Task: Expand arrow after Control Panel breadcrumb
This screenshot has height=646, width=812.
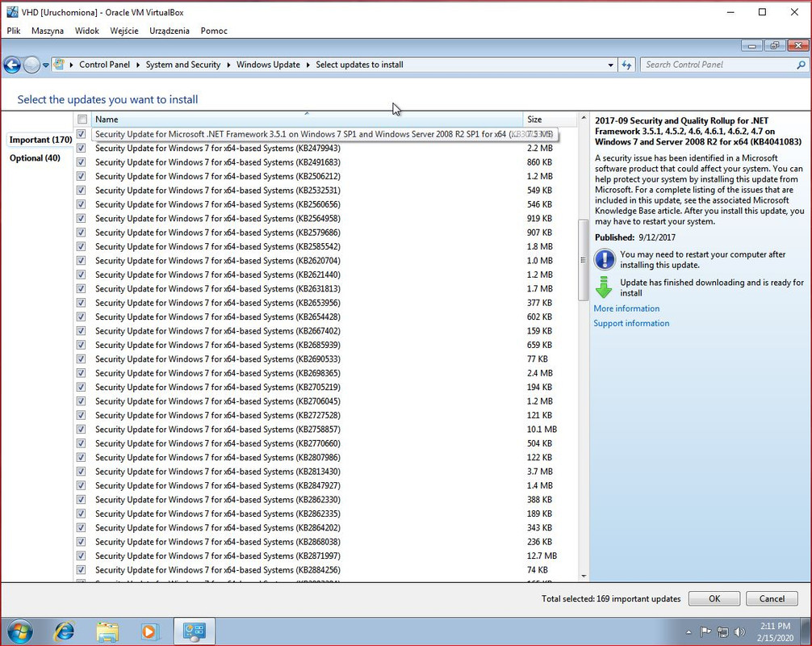Action: pos(138,65)
